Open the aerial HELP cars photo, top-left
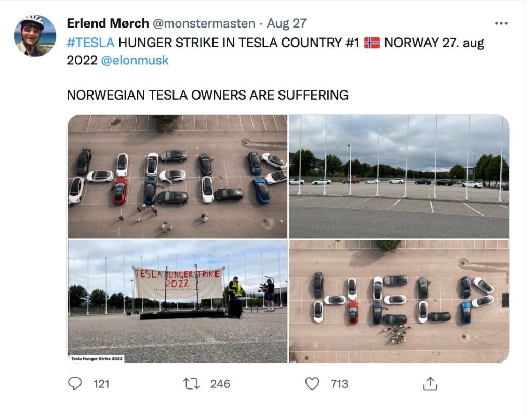The height and width of the screenshot is (416, 532). (178, 177)
